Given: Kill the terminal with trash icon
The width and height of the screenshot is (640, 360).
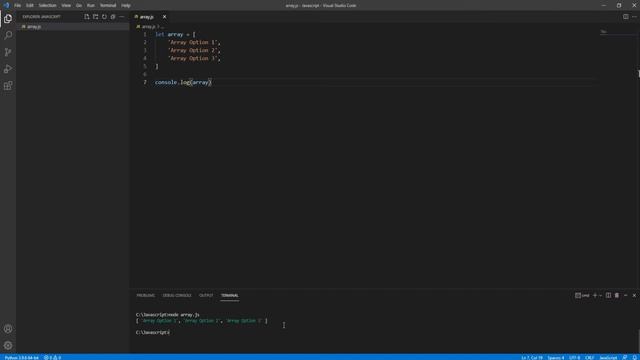Looking at the screenshot, I should 617,296.
